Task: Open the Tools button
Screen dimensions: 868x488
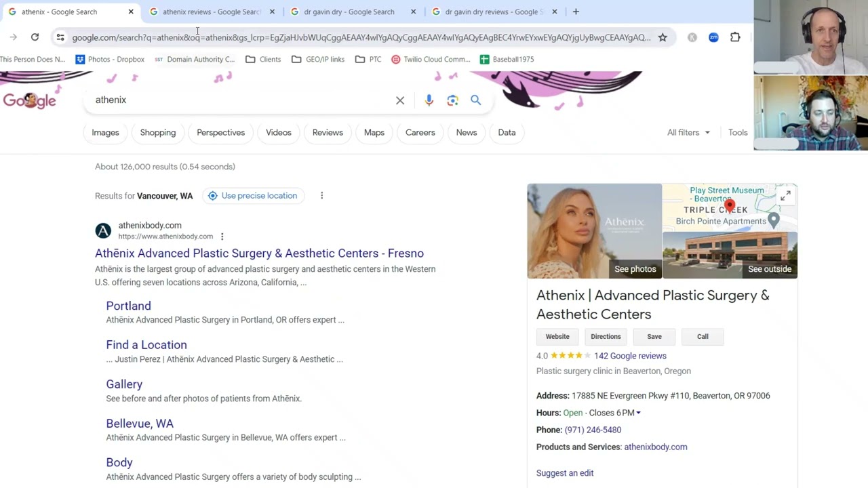Action: point(738,133)
